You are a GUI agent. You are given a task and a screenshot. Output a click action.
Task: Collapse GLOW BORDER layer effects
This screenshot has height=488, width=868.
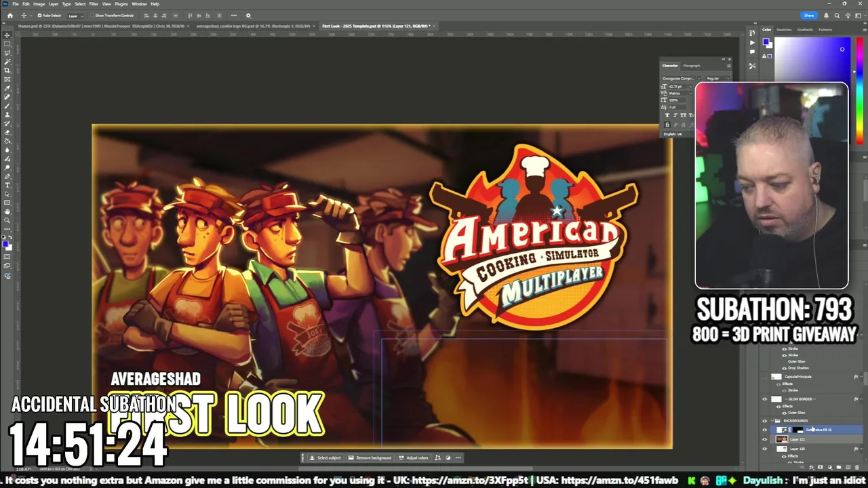(x=861, y=399)
